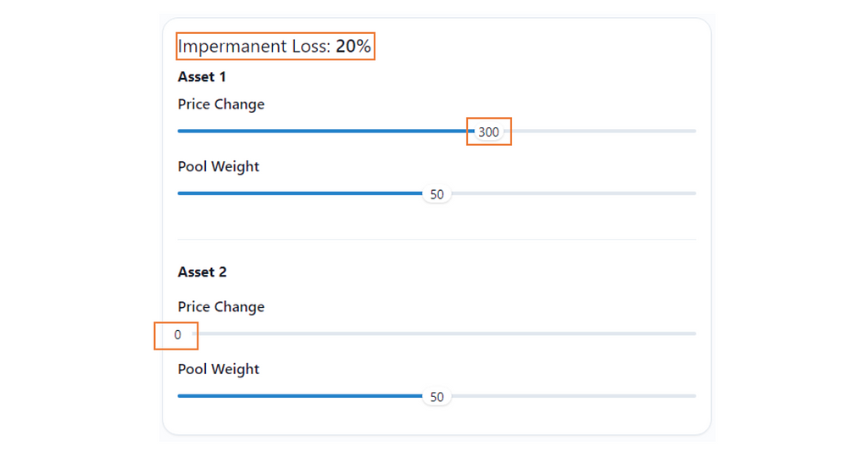
Task: Click the Asset 2 Price Change handle showing 0
Action: (178, 334)
